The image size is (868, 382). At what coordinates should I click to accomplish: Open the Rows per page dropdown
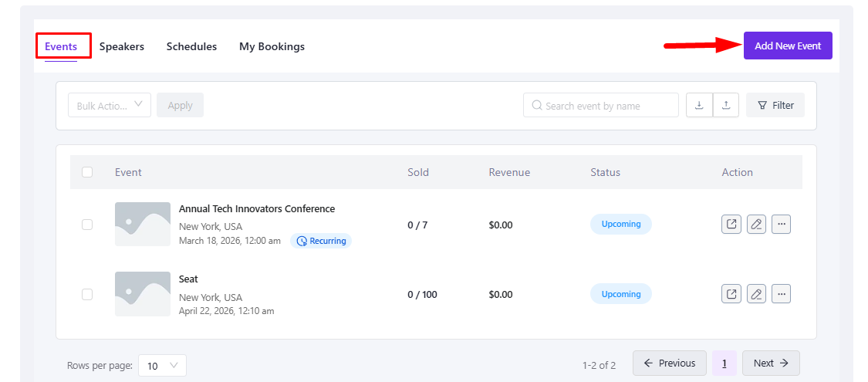point(163,365)
